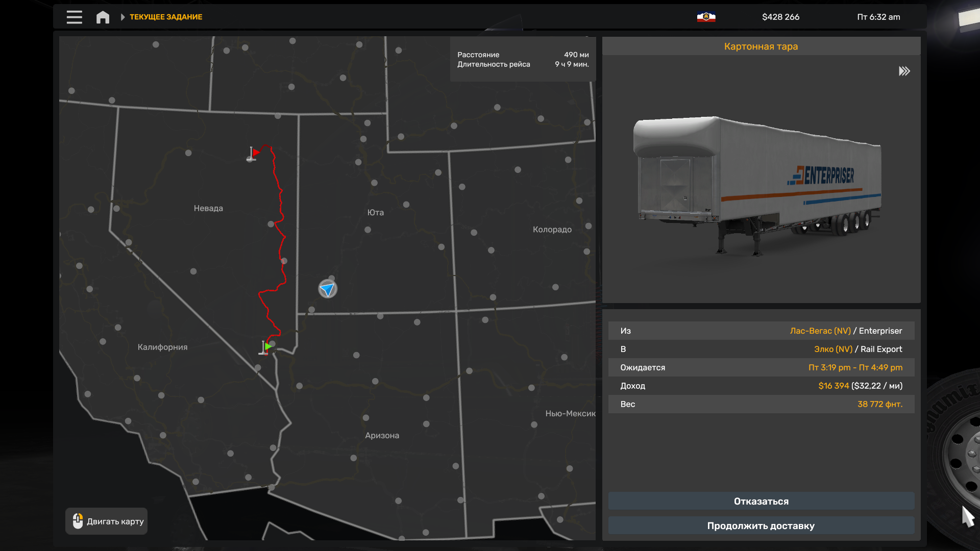
Task: Click the Элко (NV) destination link
Action: pos(833,349)
